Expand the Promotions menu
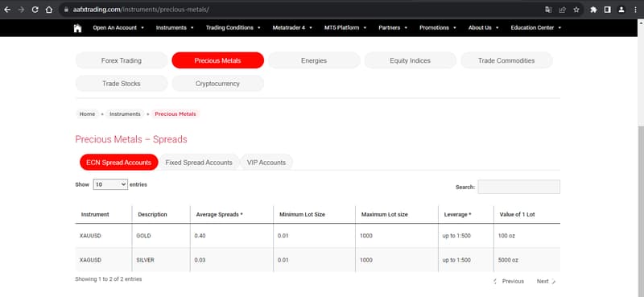 pyautogui.click(x=438, y=28)
